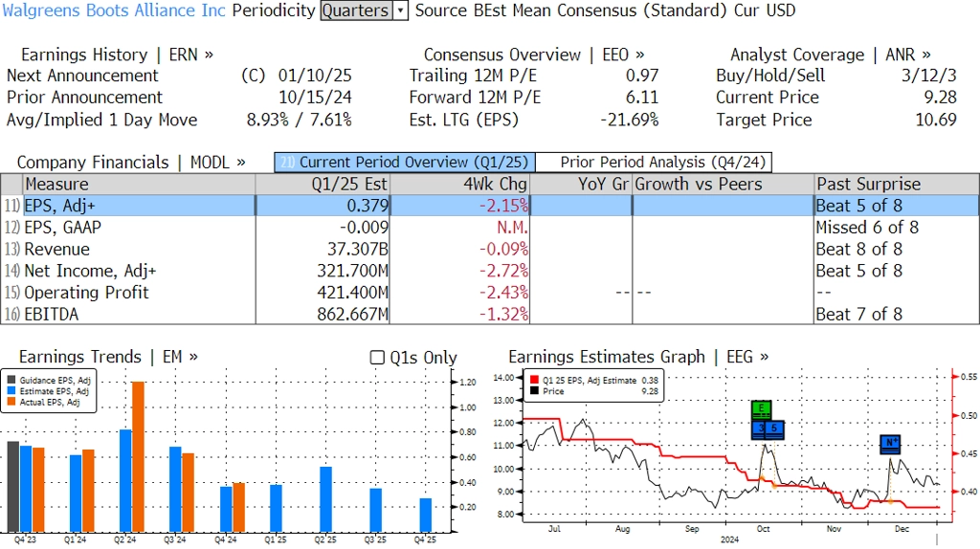The image size is (980, 549).
Task: Click the Guidance EPS, Adj gray legend swatch
Action: 11,380
